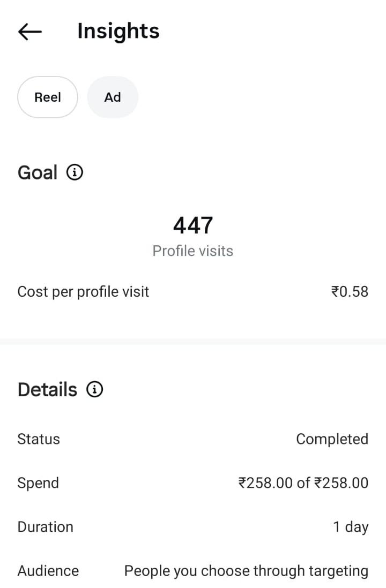Tap the 1 day duration value
Viewport: 386px width, 588px height.
tap(351, 527)
